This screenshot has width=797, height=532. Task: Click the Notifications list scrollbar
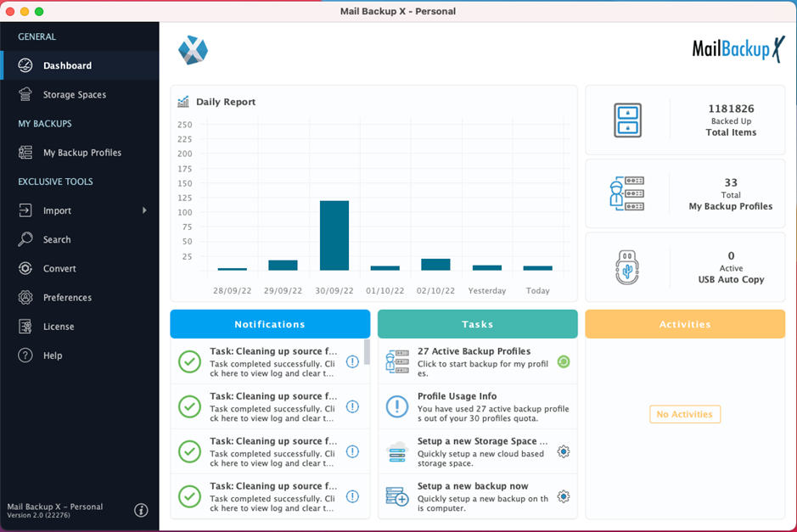(367, 352)
